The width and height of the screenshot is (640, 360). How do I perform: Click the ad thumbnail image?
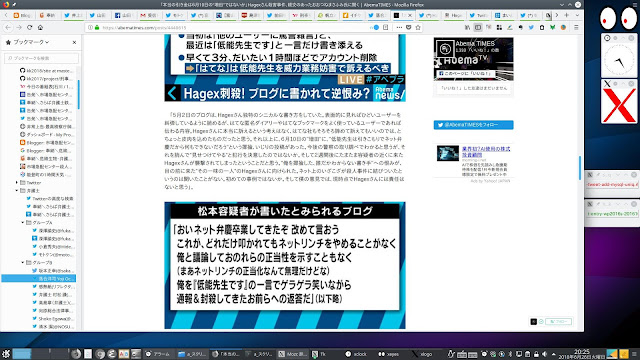click(x=448, y=153)
